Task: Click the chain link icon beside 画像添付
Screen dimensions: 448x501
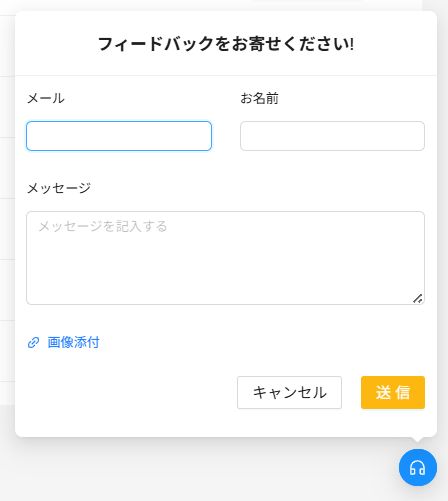Action: coord(33,342)
